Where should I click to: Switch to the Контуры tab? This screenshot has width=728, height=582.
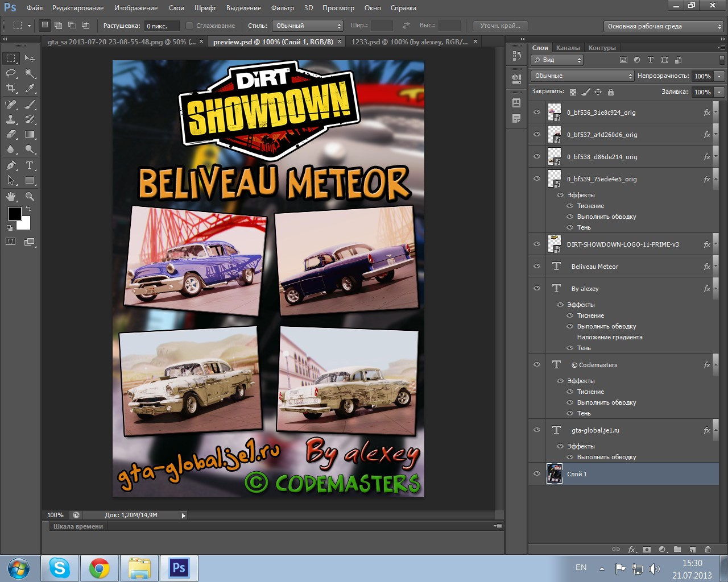coord(602,48)
